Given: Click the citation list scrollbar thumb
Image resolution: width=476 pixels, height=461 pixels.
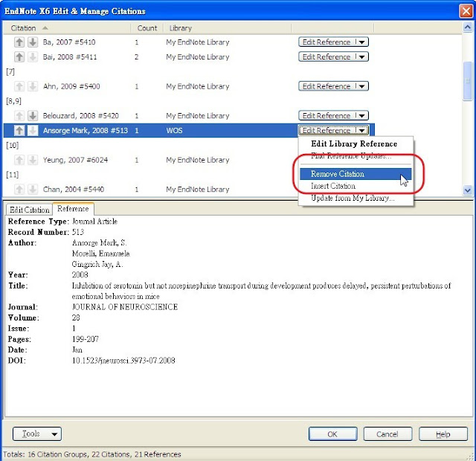Looking at the screenshot, I should point(468,81).
